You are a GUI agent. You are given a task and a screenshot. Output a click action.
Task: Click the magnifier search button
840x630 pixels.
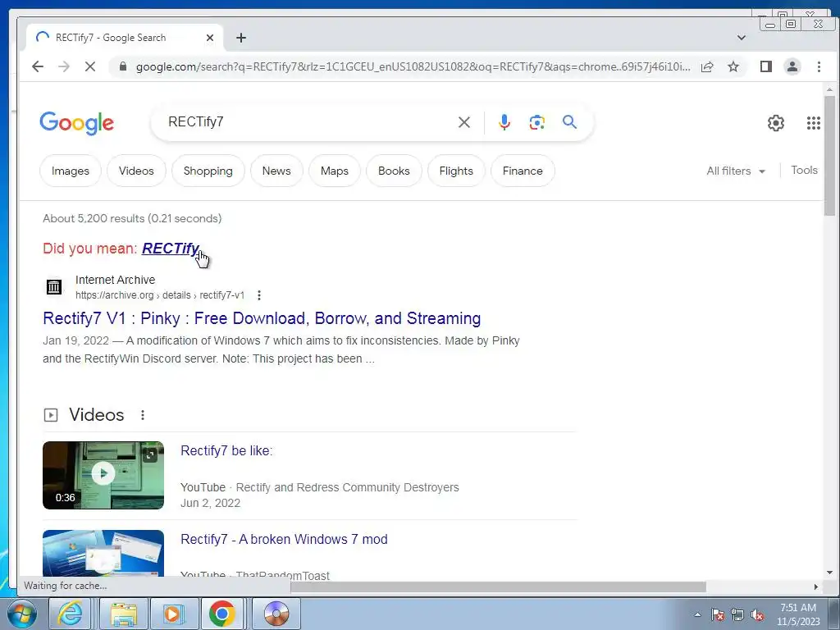(569, 122)
